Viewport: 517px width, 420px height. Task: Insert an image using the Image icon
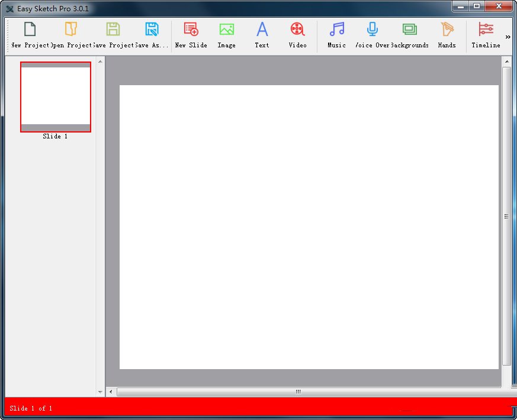[x=226, y=30]
